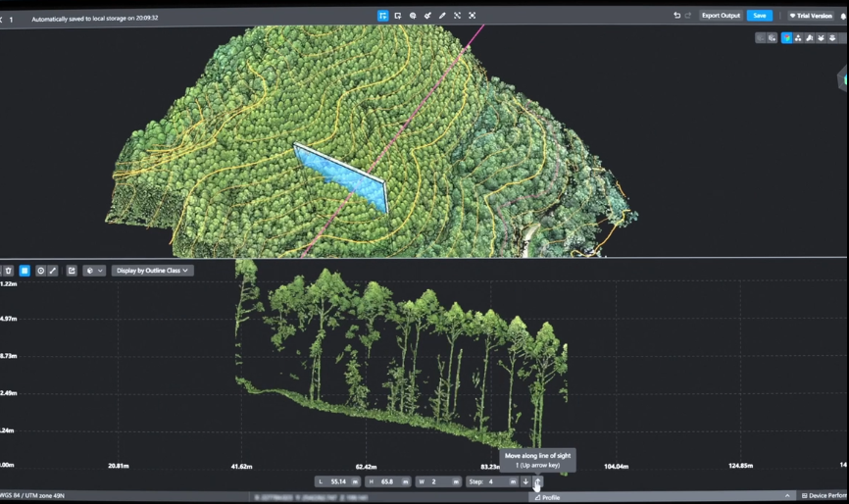Click the move along line of sight up arrow
This screenshot has width=849, height=504.
pyautogui.click(x=537, y=481)
